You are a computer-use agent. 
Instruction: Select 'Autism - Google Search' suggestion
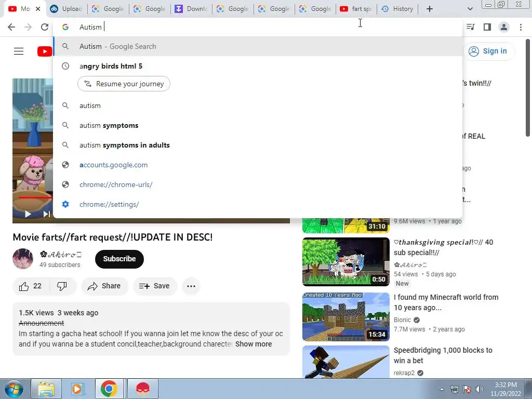pyautogui.click(x=258, y=46)
